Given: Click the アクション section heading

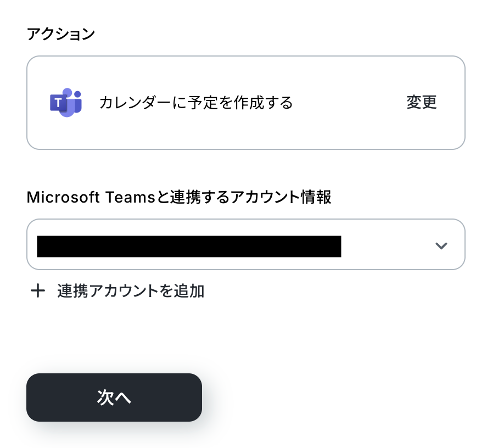Looking at the screenshot, I should pyautogui.click(x=60, y=34).
